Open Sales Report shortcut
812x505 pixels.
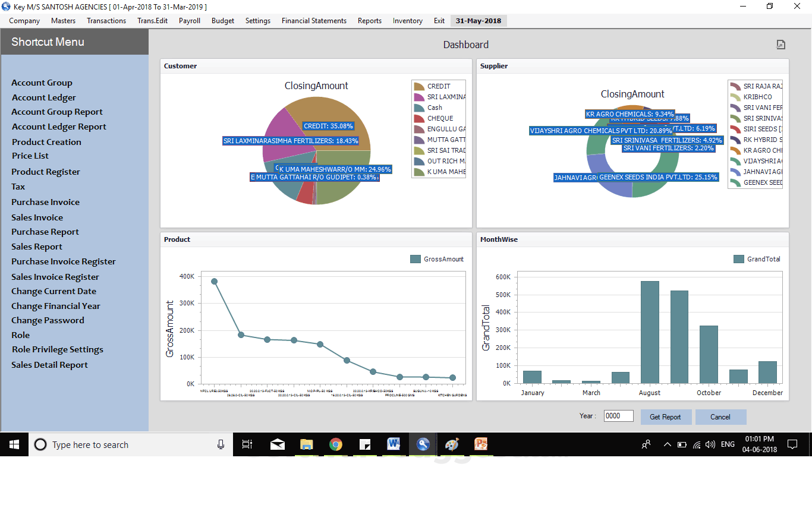37,247
